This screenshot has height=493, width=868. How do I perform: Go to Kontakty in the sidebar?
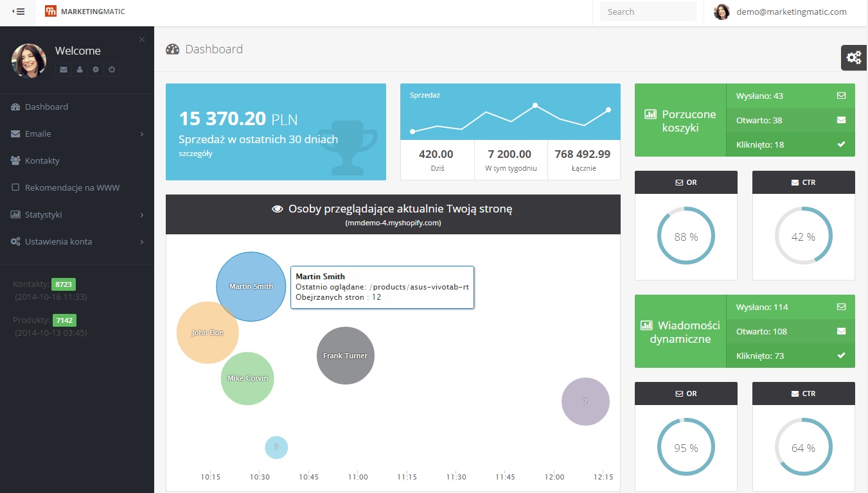[42, 160]
